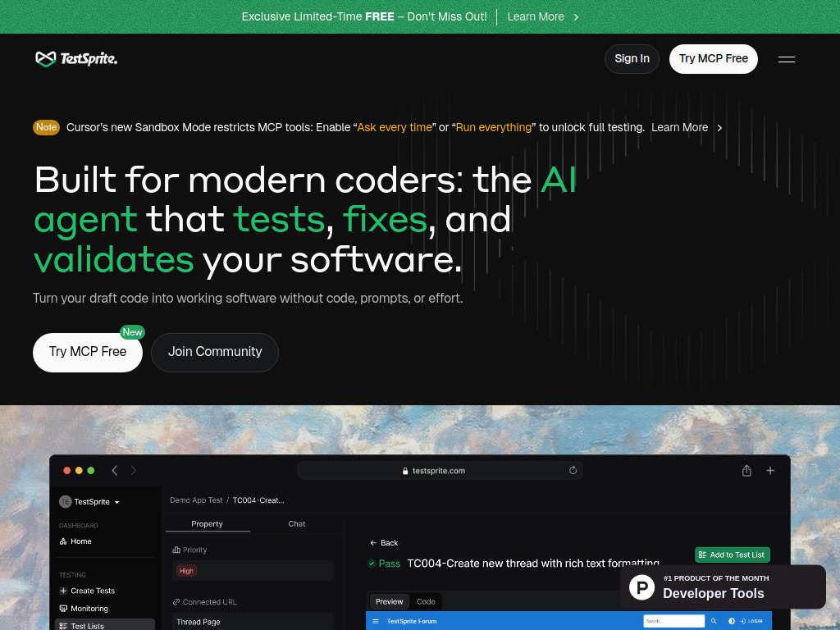Screen dimensions: 840x630
Task: Open the hamburger menu icon
Action: [x=786, y=59]
